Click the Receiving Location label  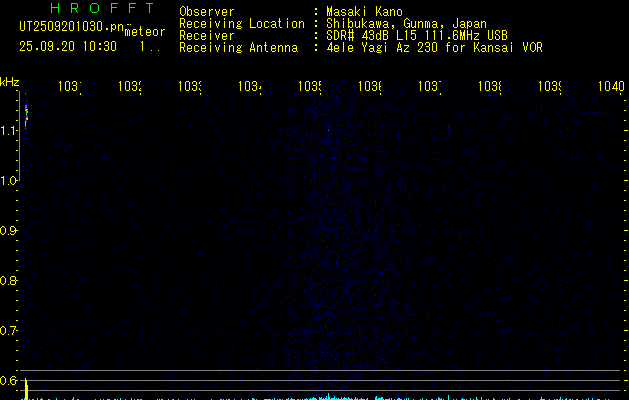241,23
